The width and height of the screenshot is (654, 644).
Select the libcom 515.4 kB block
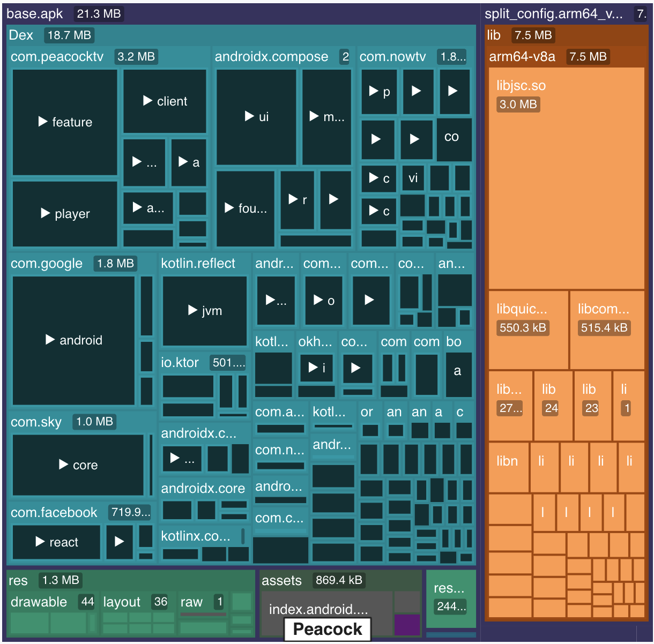click(607, 330)
